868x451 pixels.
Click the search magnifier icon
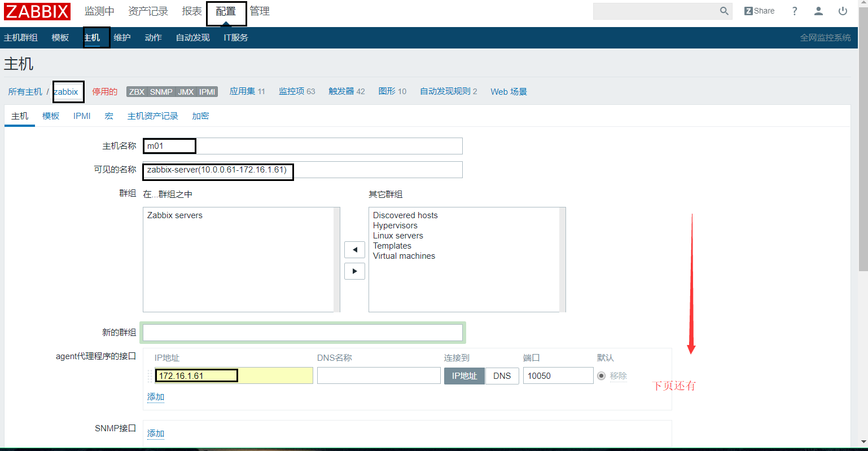click(724, 11)
